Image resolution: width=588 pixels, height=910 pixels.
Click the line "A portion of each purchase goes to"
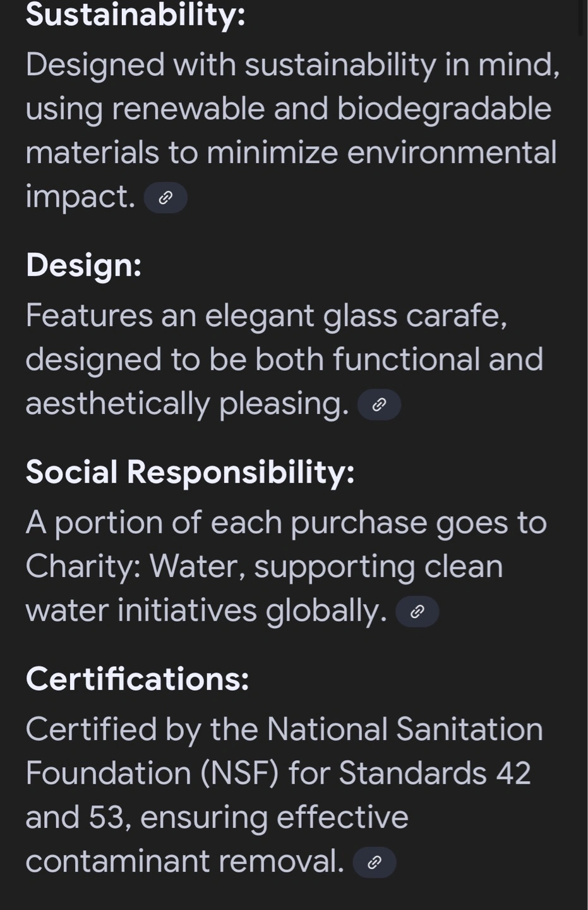pyautogui.click(x=286, y=523)
